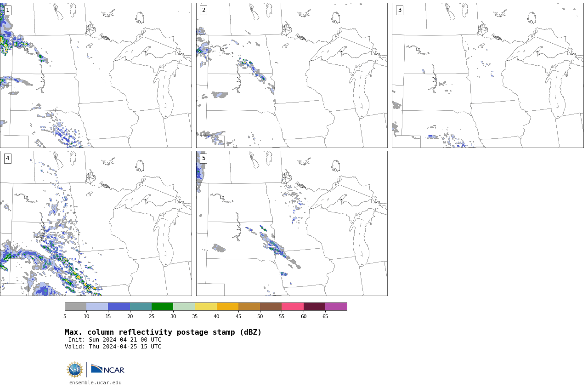Click the 'Valid: Thu 2024-04-25 15 UTC' text
This screenshot has height=388, width=588.
pos(113,347)
